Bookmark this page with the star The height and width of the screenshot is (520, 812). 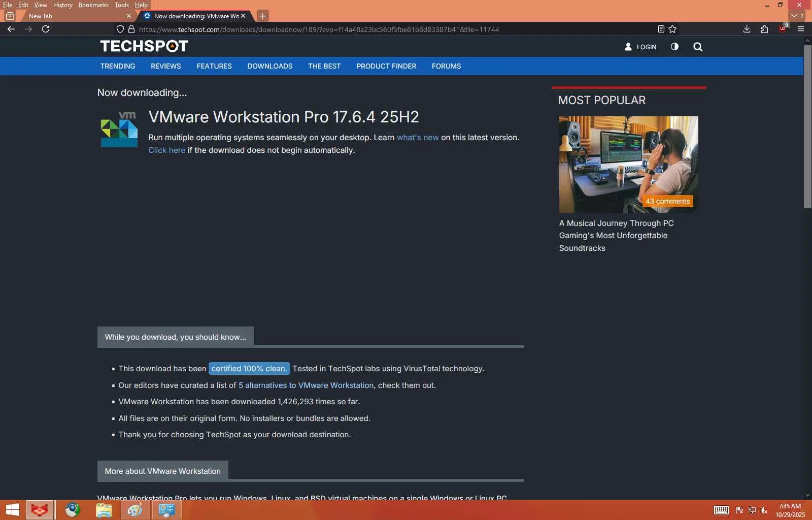pyautogui.click(x=673, y=29)
